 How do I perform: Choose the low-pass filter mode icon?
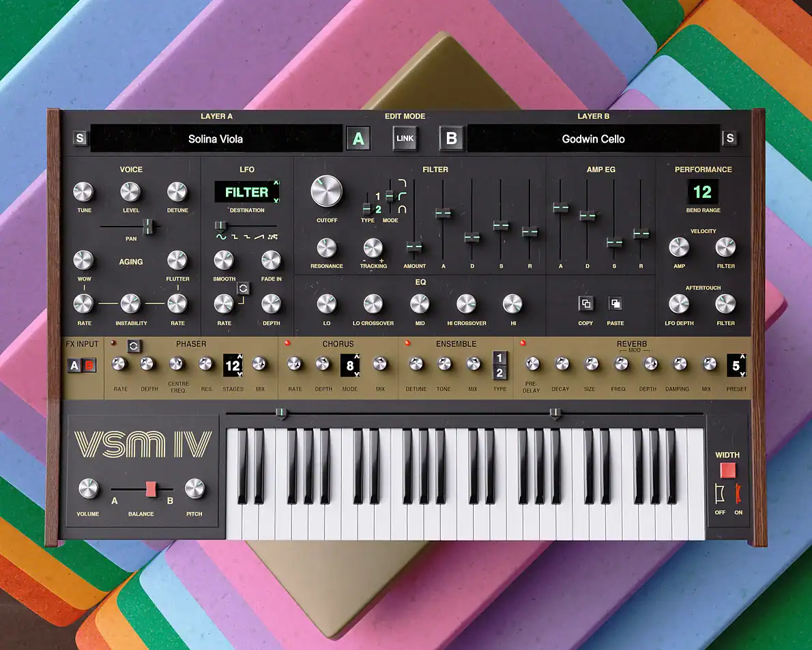(403, 184)
